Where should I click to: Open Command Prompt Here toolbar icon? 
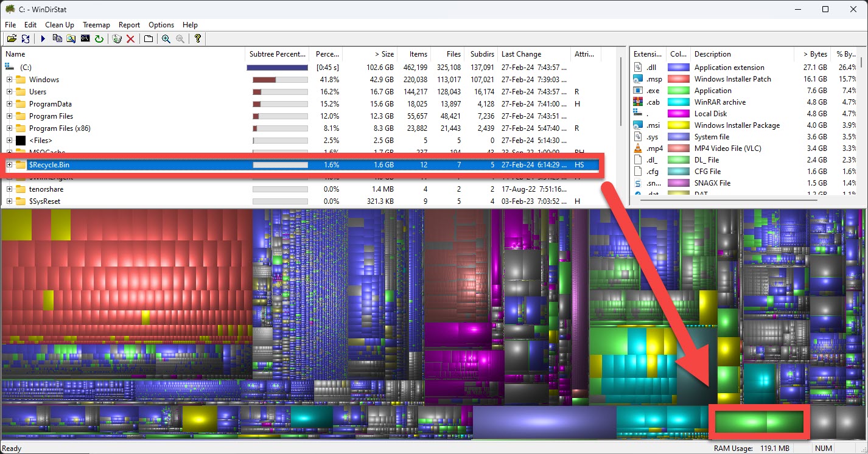(x=85, y=38)
